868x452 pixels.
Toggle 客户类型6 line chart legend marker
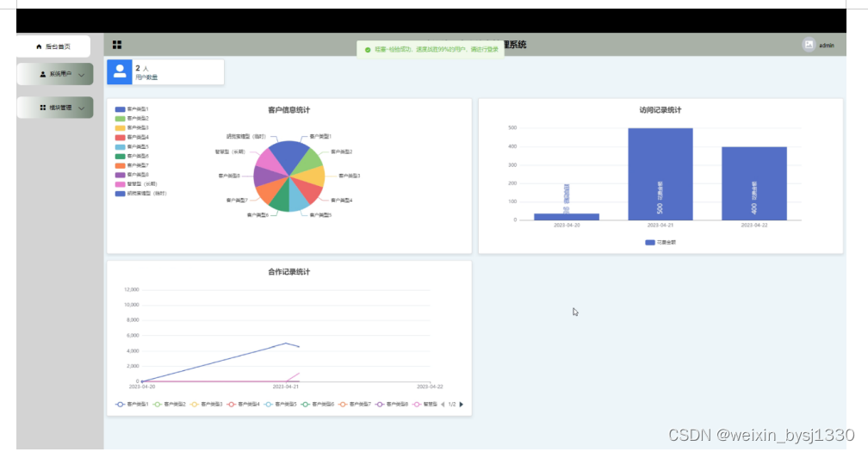[x=306, y=405]
